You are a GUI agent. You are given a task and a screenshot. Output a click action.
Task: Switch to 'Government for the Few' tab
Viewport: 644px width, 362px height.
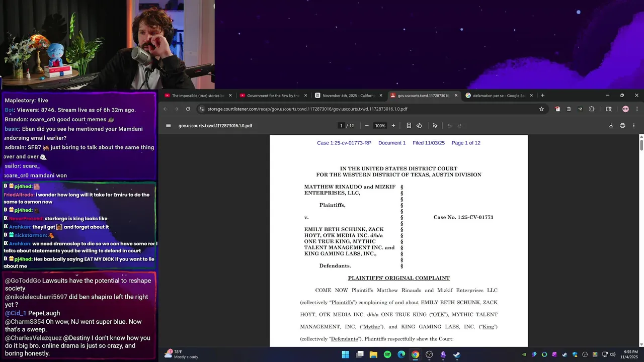pyautogui.click(x=273, y=96)
